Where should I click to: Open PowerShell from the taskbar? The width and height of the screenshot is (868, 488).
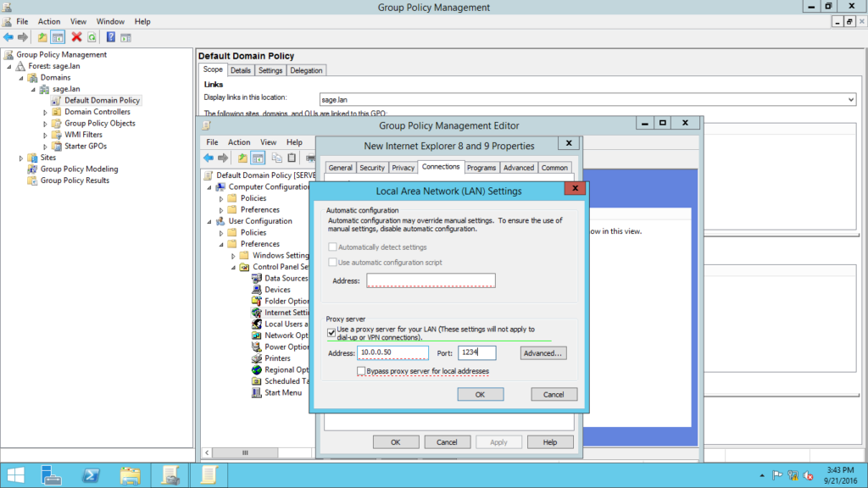(89, 474)
